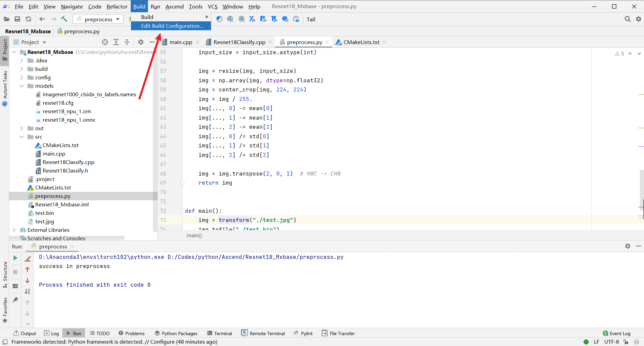Click the Tail toolbar button
Viewport: 644px width, 346px height.
[311, 19]
